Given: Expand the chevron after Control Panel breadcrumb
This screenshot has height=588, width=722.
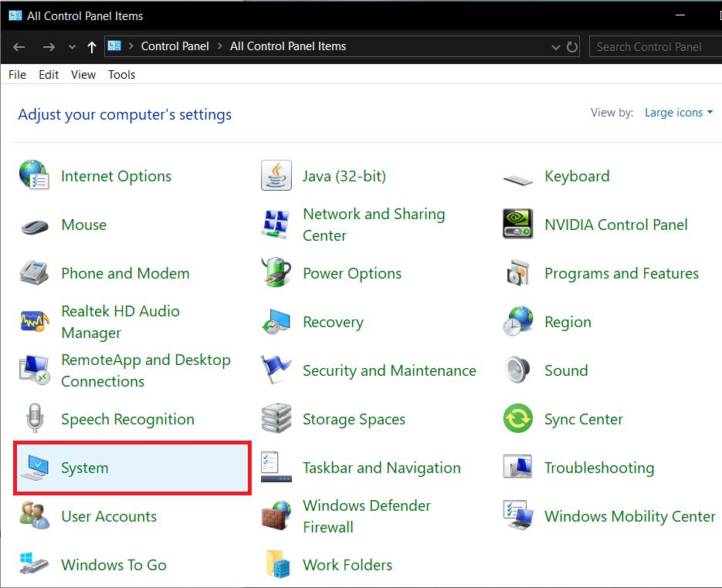Looking at the screenshot, I should [219, 46].
